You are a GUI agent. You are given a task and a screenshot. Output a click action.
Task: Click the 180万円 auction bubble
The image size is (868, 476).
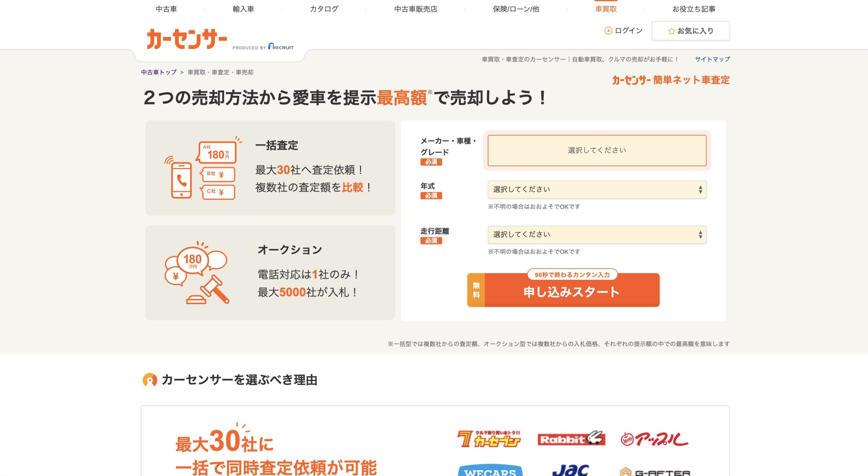click(x=192, y=261)
